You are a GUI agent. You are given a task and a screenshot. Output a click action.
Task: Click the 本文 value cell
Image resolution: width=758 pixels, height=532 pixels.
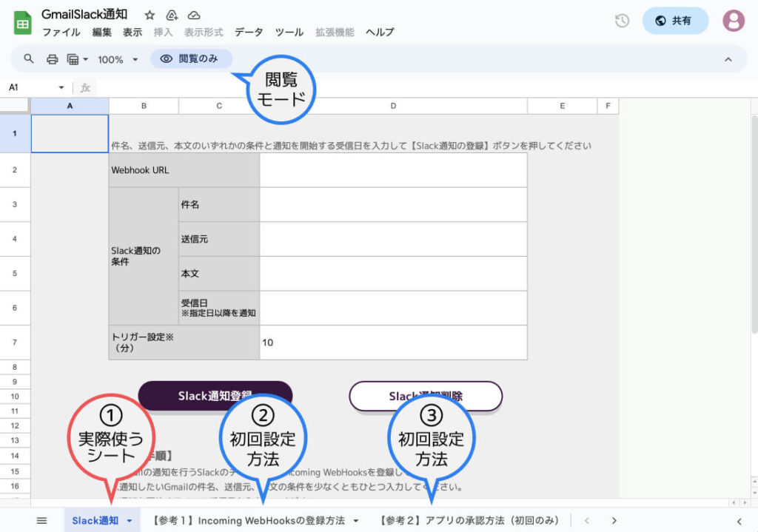click(x=394, y=274)
